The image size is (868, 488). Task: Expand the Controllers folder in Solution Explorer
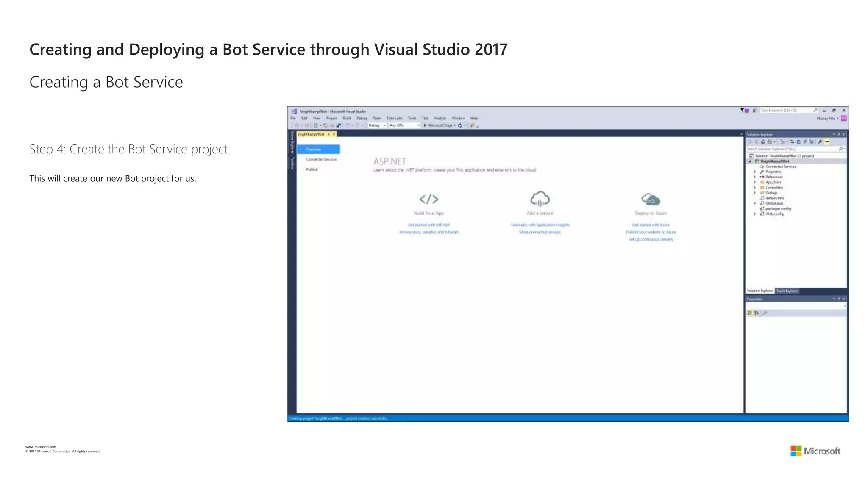coord(755,188)
